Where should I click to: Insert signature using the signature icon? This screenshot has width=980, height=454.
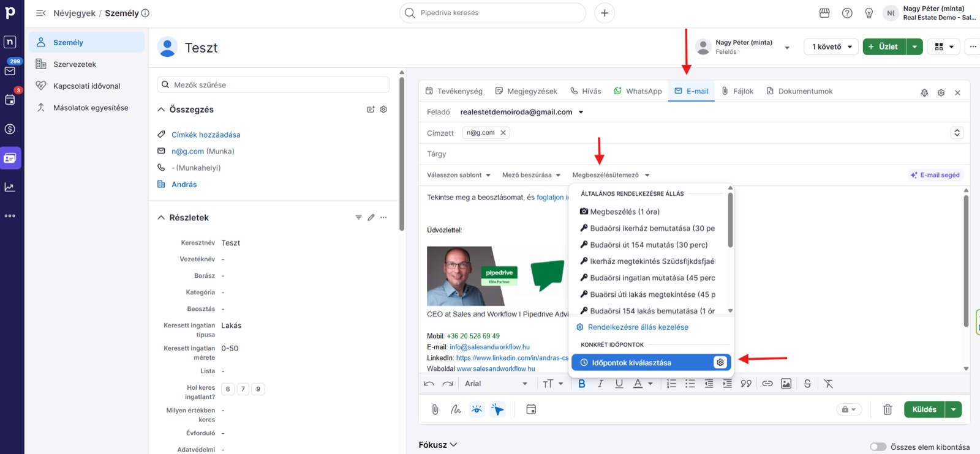(456, 409)
